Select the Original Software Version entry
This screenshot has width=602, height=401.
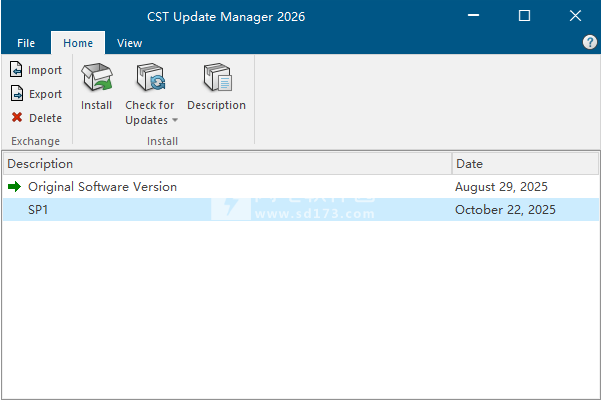pyautogui.click(x=102, y=187)
